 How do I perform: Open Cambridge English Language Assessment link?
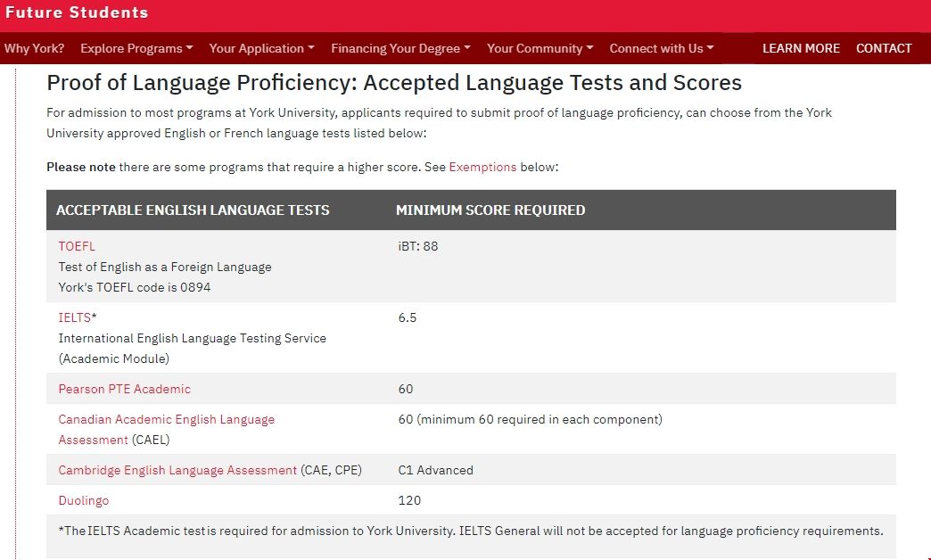pos(177,470)
